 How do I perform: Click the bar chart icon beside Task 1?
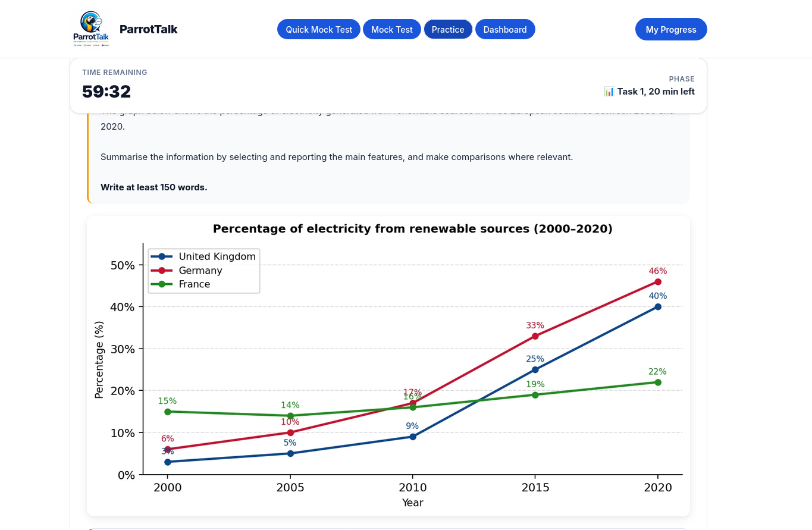point(609,92)
